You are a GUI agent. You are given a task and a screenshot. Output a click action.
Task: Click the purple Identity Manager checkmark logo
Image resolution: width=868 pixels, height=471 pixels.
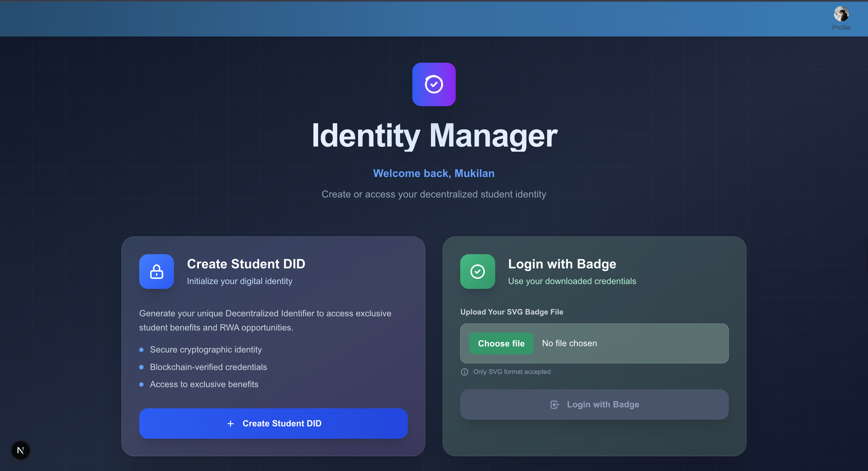[x=434, y=84]
